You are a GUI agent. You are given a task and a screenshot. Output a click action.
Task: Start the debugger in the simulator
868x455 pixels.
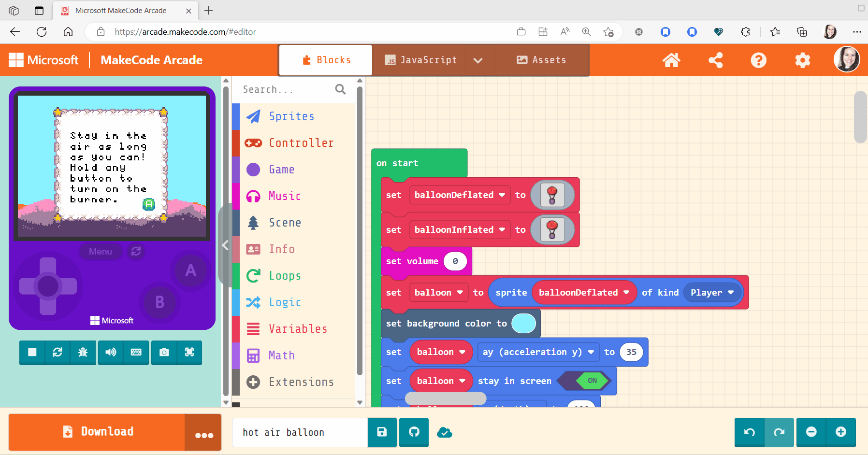pos(83,353)
